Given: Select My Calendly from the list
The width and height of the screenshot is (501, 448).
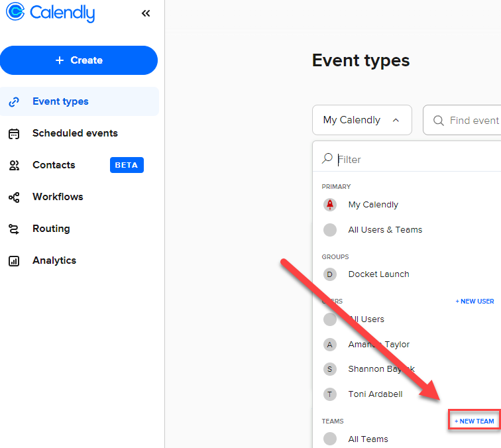Looking at the screenshot, I should pos(373,205).
